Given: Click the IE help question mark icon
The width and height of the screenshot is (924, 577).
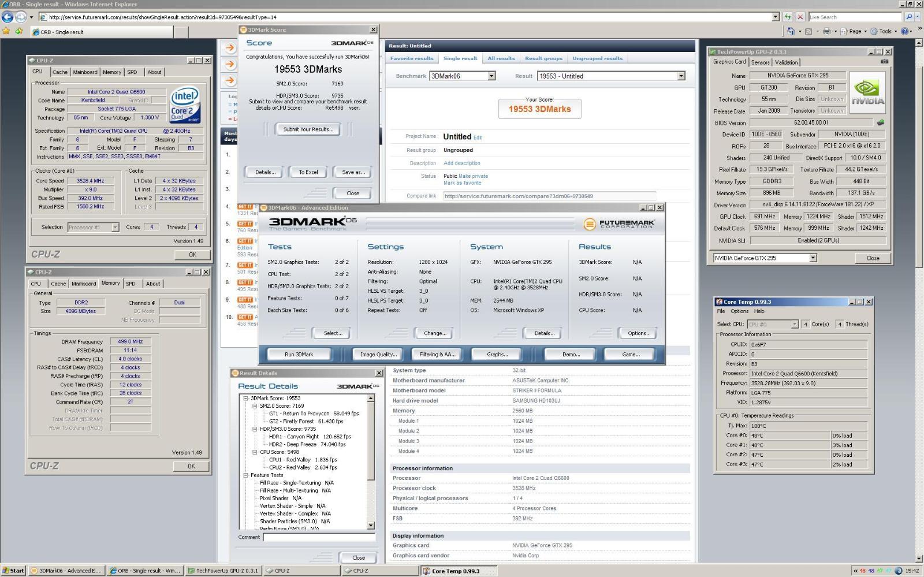Looking at the screenshot, I should (x=904, y=31).
